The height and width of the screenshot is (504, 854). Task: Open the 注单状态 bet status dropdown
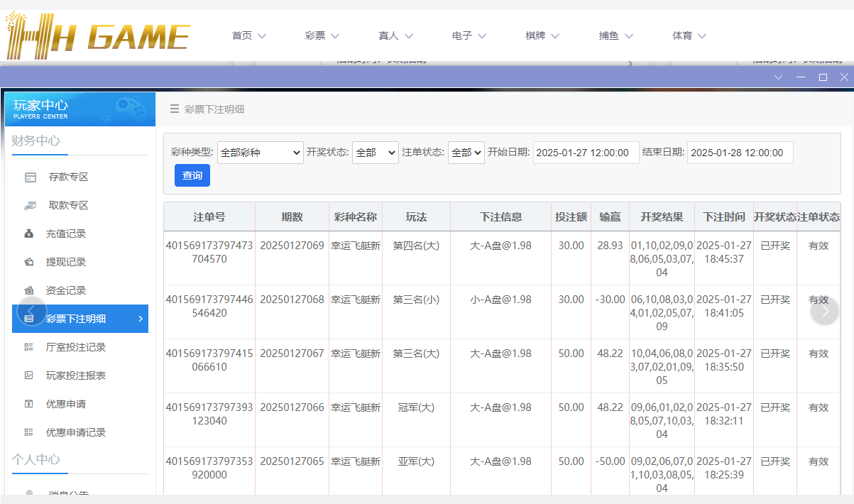(x=466, y=152)
